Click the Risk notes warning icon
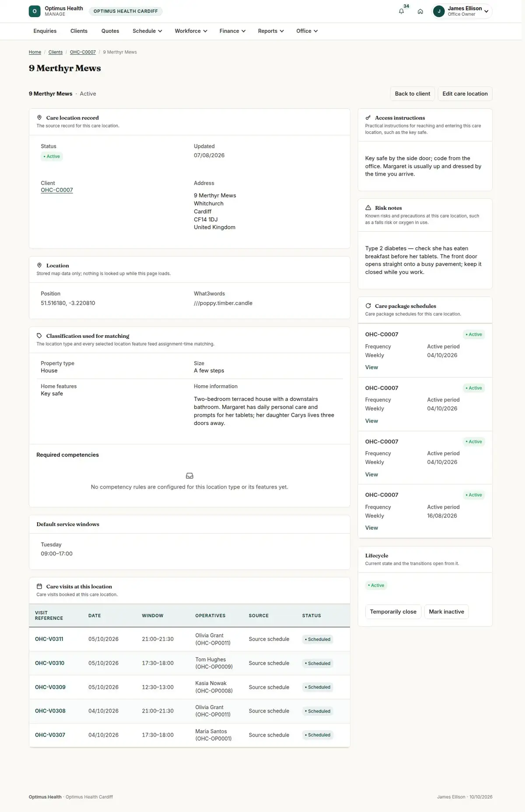Screen dimensions: 525x812 (368, 208)
